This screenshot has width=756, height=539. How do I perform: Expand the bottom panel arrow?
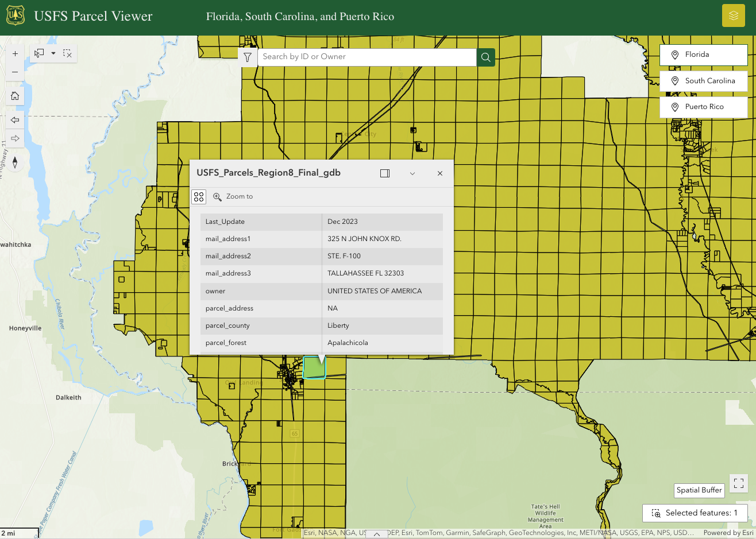tap(377, 534)
